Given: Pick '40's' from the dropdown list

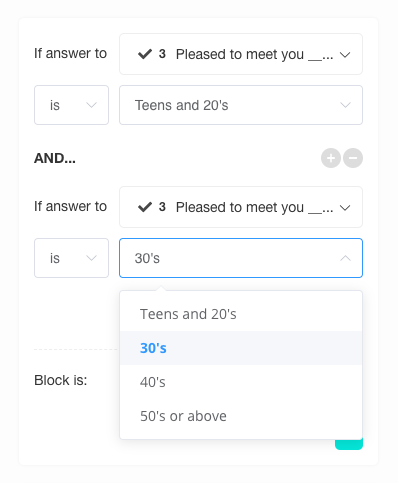Looking at the screenshot, I should [241, 382].
